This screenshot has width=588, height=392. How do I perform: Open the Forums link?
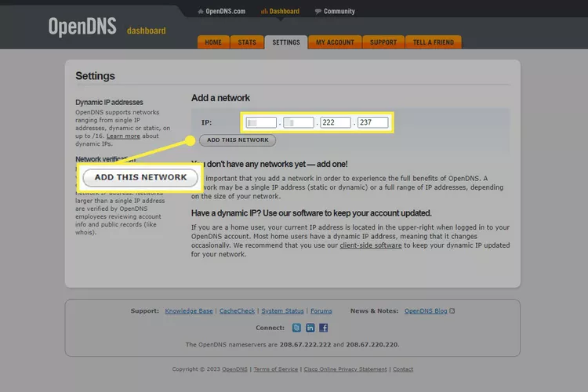click(x=321, y=311)
